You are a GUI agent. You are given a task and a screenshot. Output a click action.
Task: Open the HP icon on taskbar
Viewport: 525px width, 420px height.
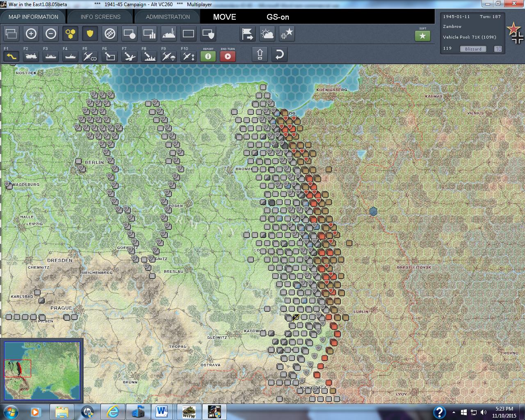click(x=87, y=412)
